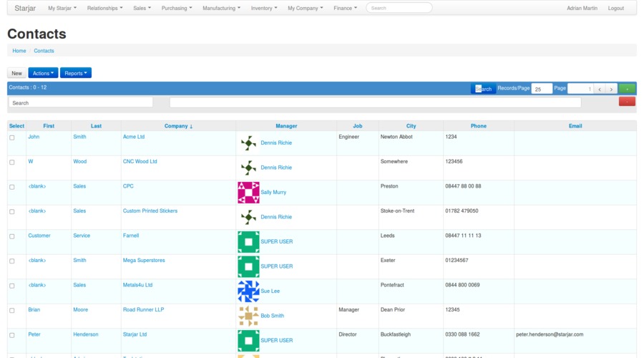
Task: Select the checkbox for John Smith
Action: pos(11,137)
